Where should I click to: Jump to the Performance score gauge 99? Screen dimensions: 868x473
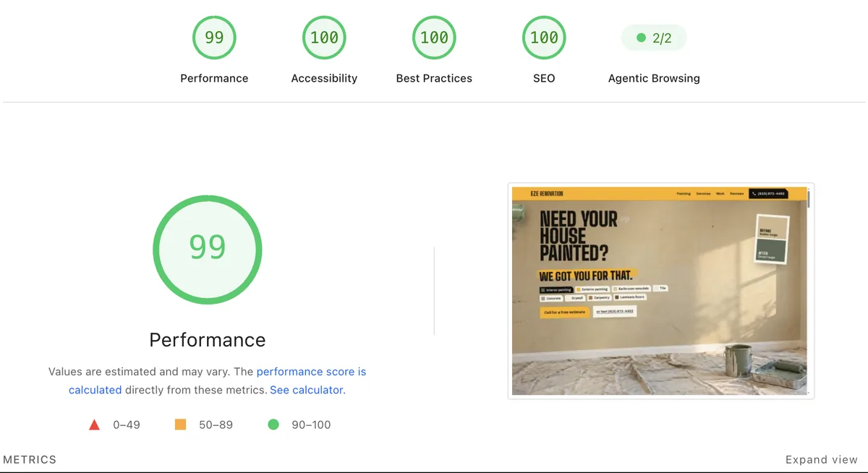(214, 38)
